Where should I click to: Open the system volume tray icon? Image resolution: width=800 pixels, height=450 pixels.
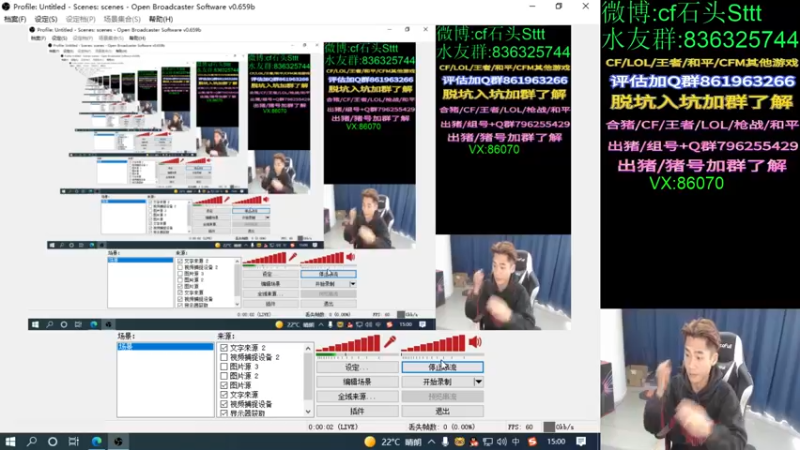point(502,442)
